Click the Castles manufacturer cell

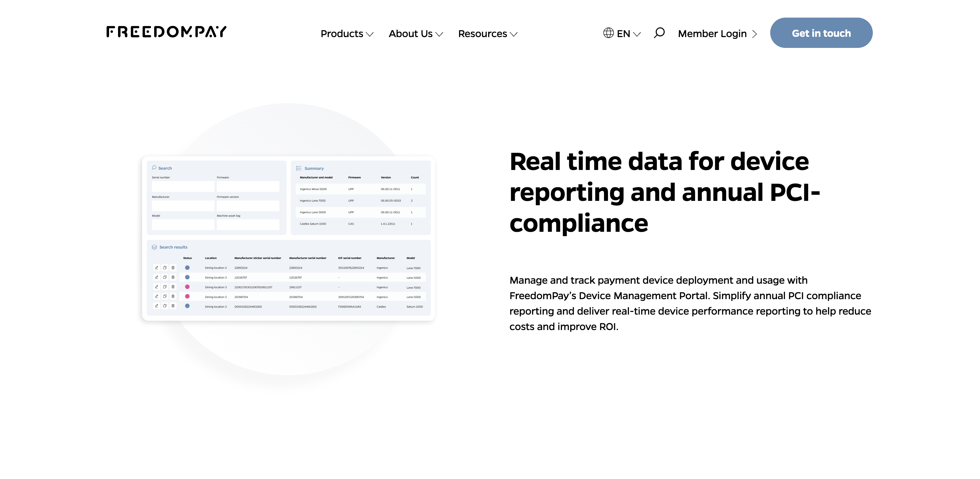(x=381, y=307)
